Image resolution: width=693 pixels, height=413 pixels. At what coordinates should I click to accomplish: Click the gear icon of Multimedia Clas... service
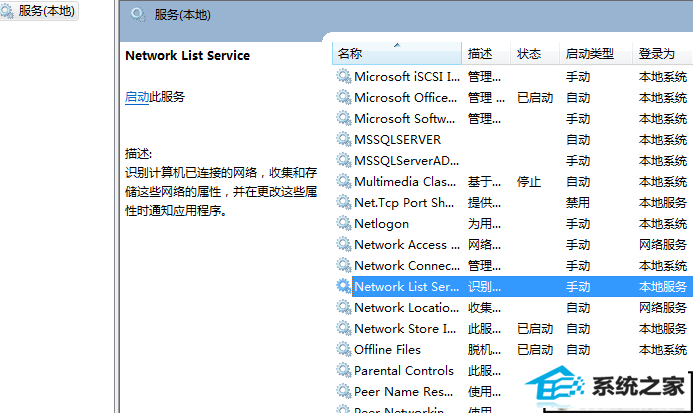(x=343, y=181)
